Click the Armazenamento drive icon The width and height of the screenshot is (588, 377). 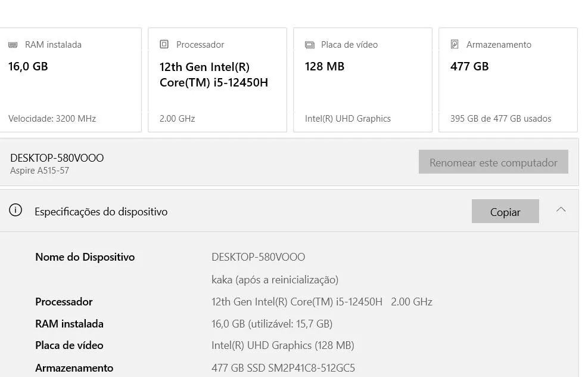455,44
